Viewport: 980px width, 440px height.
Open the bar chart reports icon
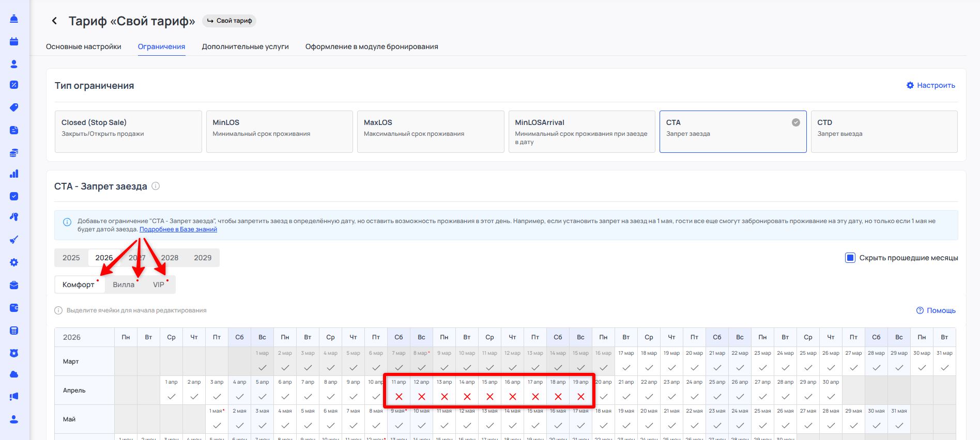tap(14, 174)
